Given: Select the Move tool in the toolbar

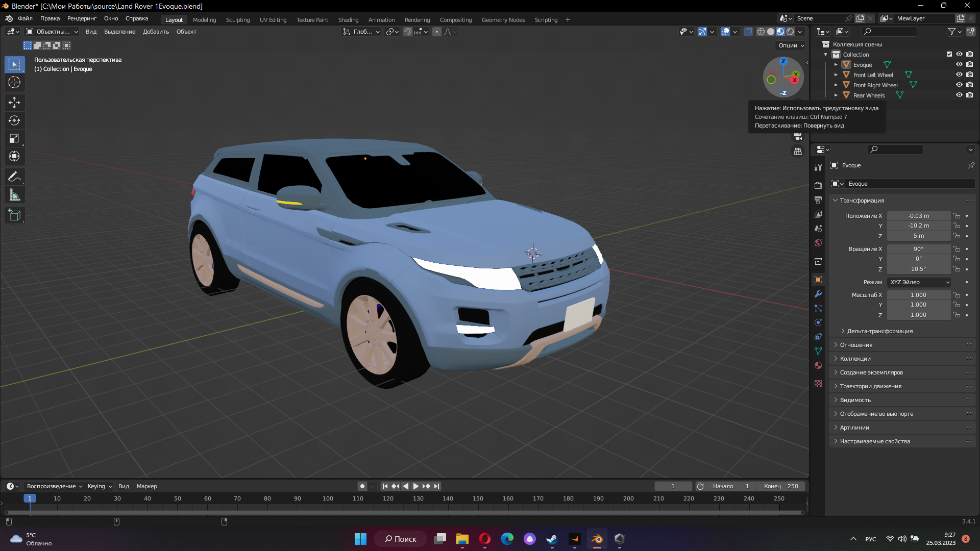Looking at the screenshot, I should [x=14, y=103].
